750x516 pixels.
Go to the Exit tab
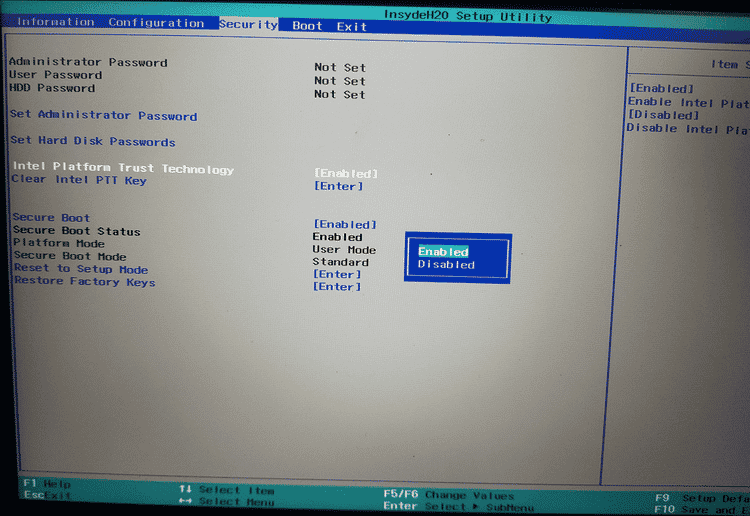click(352, 26)
